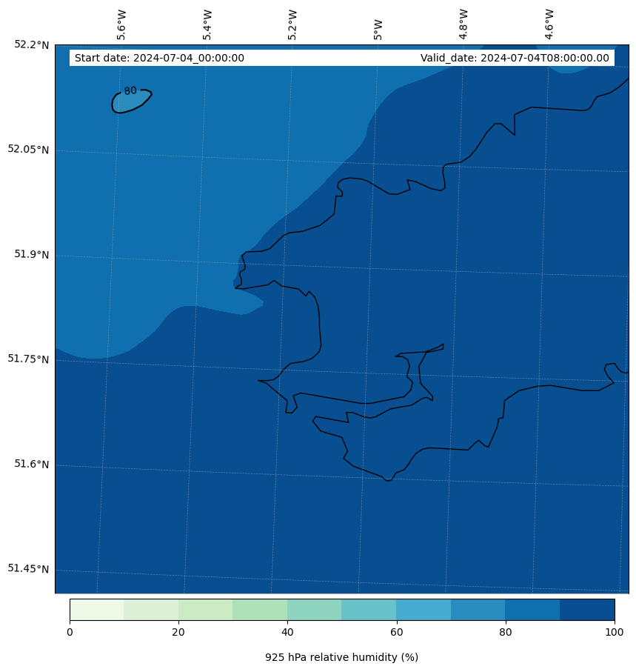Click the 52.2°N latitude label

[32, 44]
